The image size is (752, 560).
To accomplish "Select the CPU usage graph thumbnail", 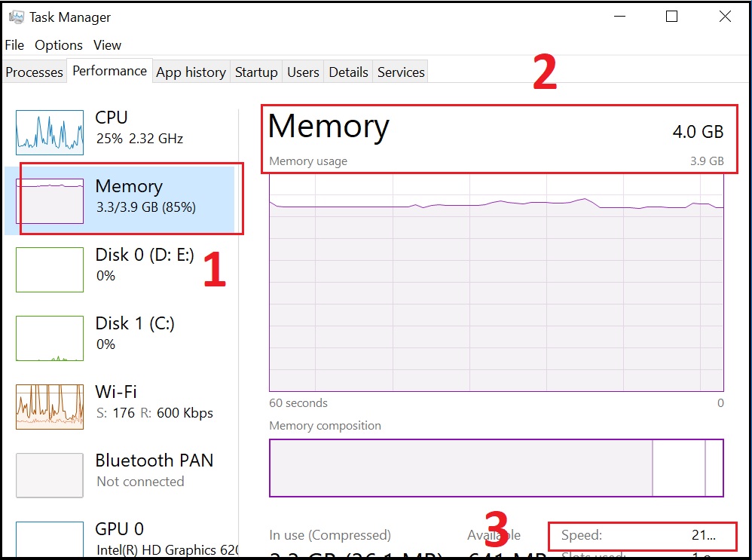I will coord(50,132).
